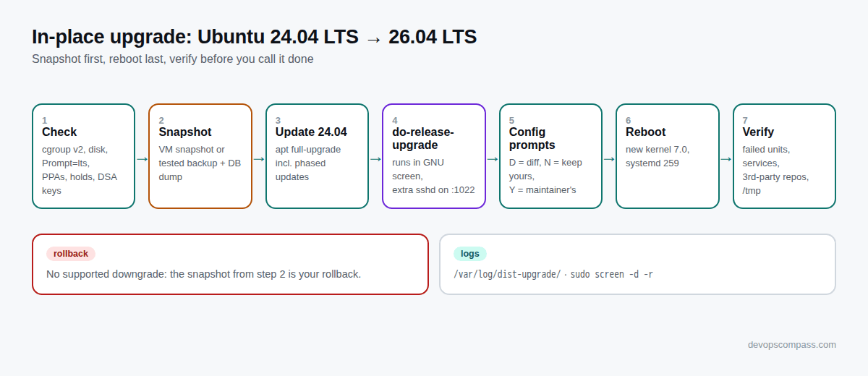
Task: Select the 'Update 24.04' step heading
Action: pos(311,132)
